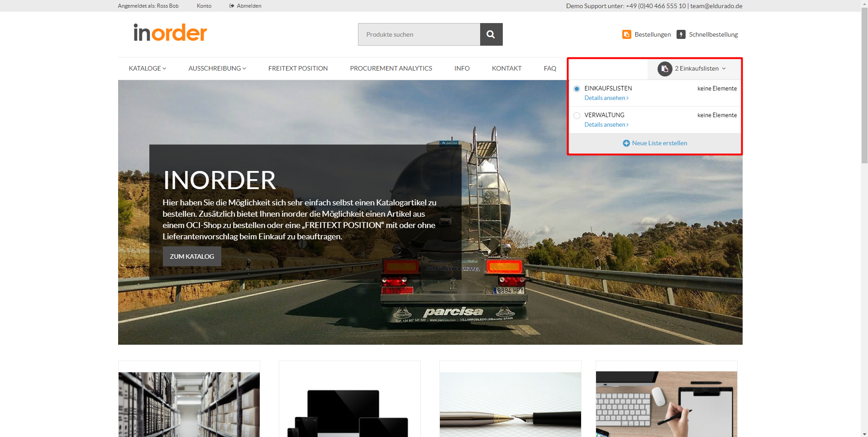868x437 pixels.
Task: Click the inorder logo
Action: [170, 32]
